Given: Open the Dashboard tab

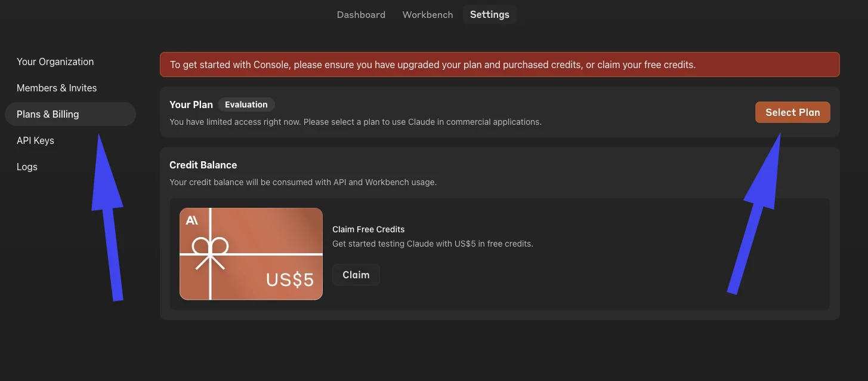Looking at the screenshot, I should [361, 14].
